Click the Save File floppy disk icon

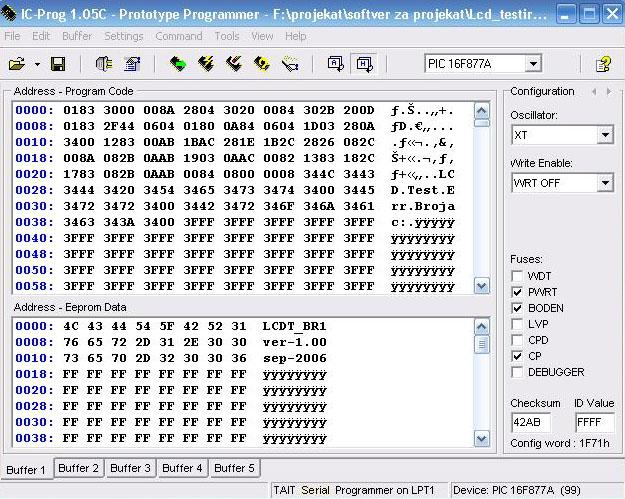tap(58, 64)
